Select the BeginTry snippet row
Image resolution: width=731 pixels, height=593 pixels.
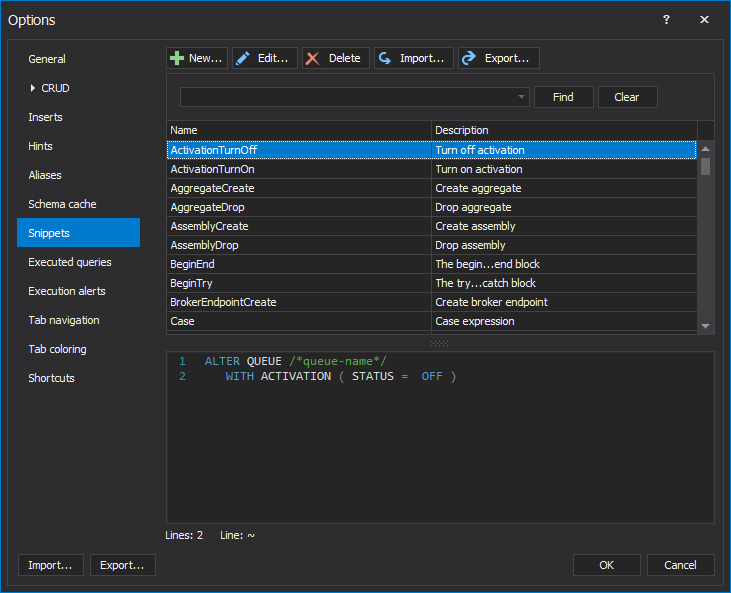(432, 283)
